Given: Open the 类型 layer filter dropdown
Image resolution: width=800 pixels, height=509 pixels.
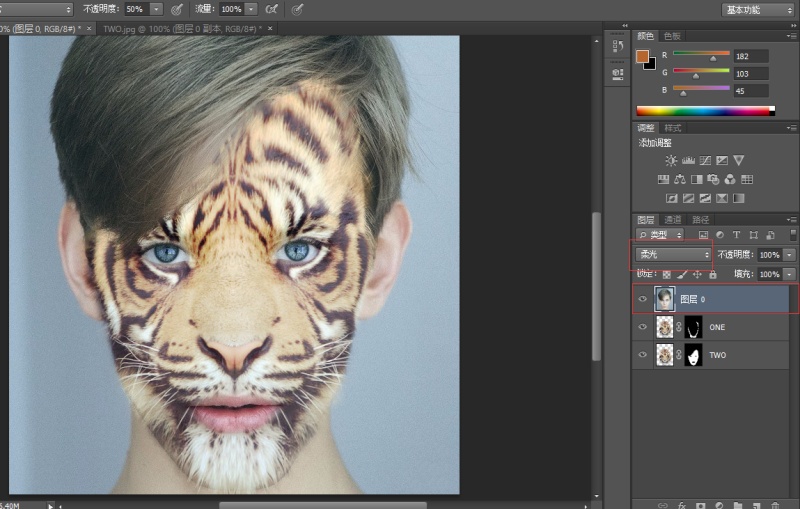Looking at the screenshot, I should [x=660, y=235].
